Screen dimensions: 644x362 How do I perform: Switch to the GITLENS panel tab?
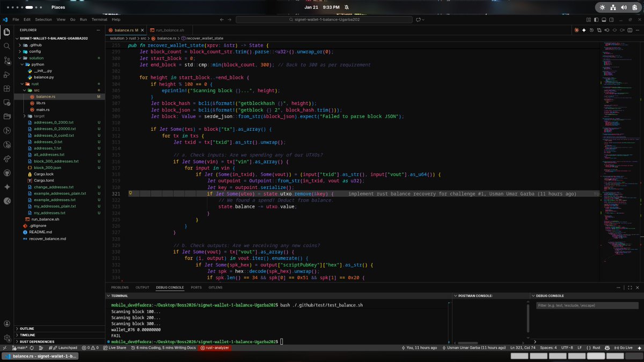click(215, 287)
